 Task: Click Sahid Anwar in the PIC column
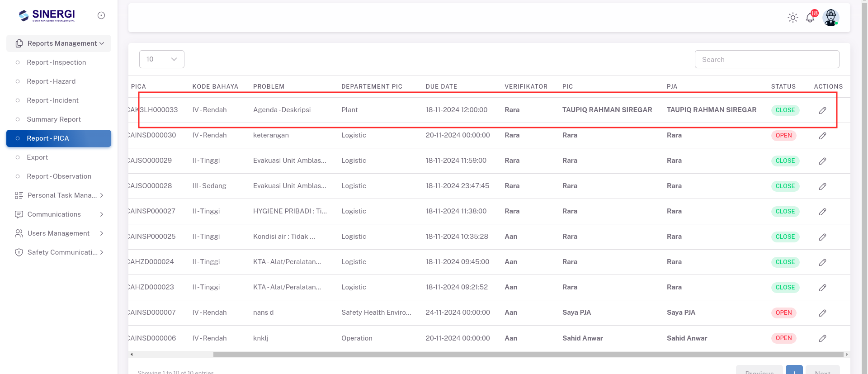tap(582, 338)
